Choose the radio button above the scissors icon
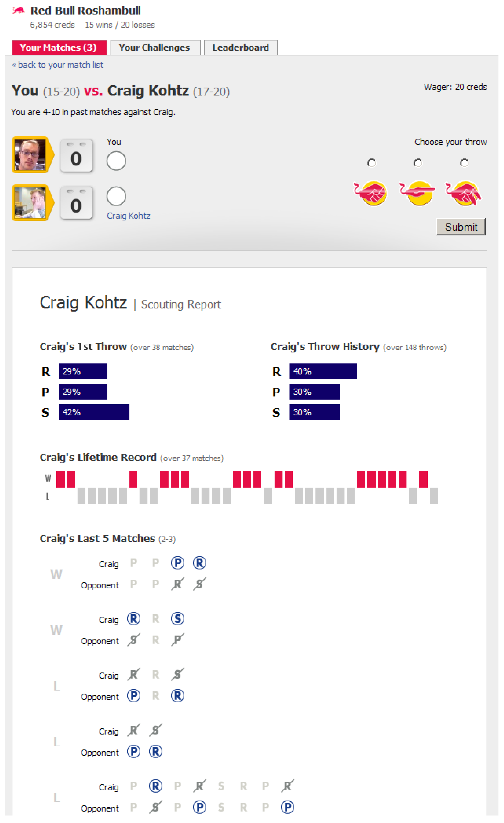 464,163
